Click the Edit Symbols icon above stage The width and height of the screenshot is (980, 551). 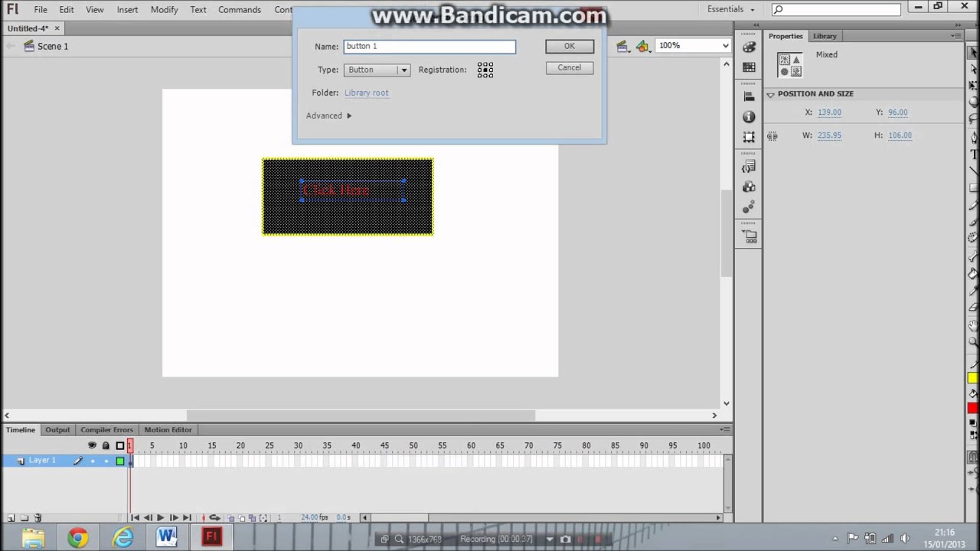point(642,46)
